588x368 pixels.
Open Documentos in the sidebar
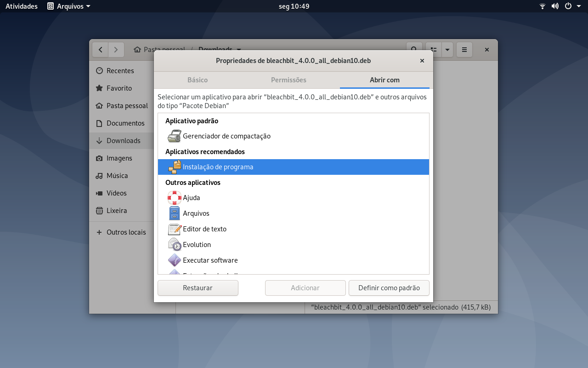[121, 123]
